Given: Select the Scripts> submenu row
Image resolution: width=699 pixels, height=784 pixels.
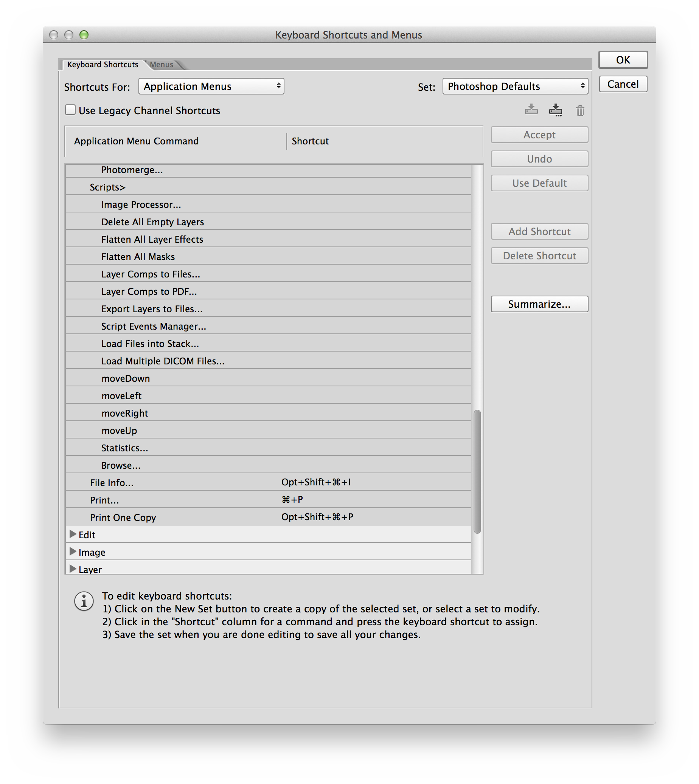Looking at the screenshot, I should tap(269, 187).
